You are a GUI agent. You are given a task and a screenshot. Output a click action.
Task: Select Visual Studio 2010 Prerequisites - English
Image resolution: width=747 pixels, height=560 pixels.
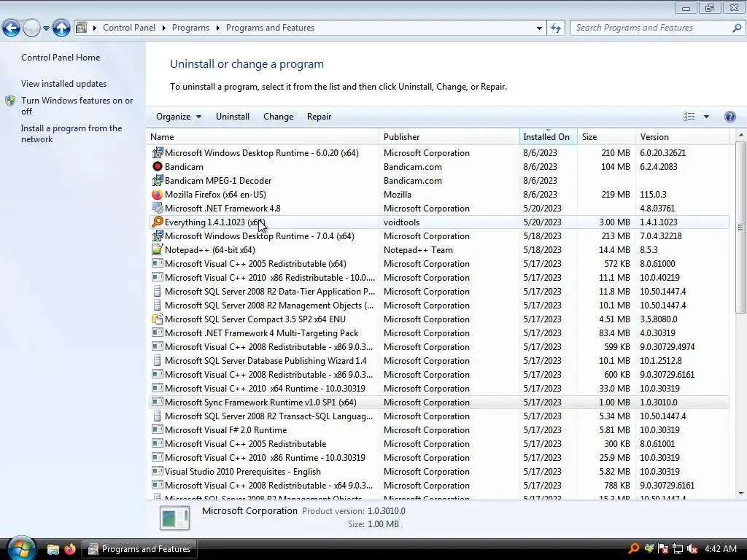tap(242, 472)
